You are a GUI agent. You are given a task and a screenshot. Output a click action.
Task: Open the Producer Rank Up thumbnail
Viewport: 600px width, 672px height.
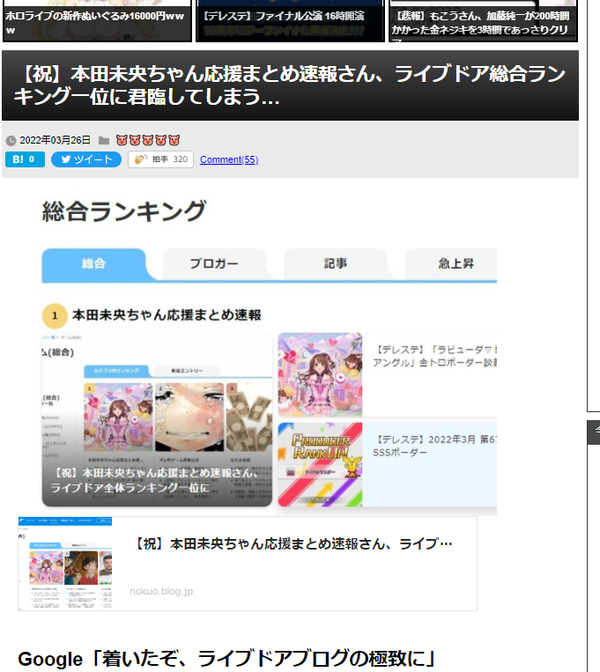[x=320, y=465]
